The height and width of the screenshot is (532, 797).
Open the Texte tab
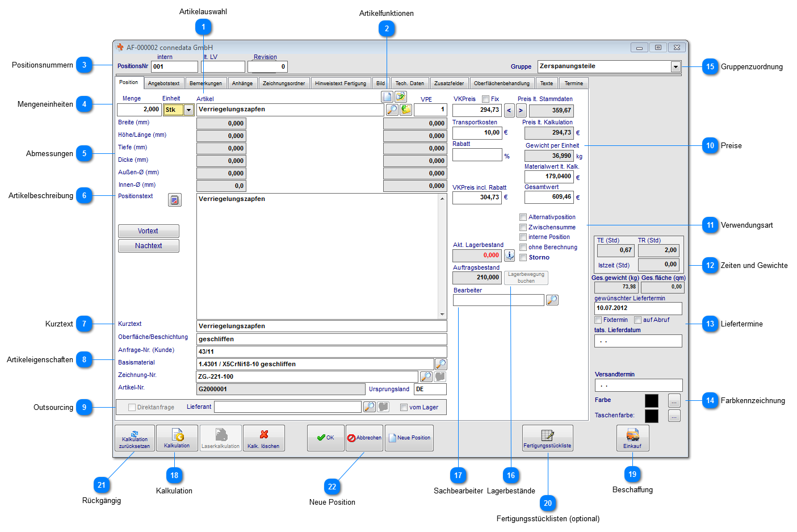point(546,83)
